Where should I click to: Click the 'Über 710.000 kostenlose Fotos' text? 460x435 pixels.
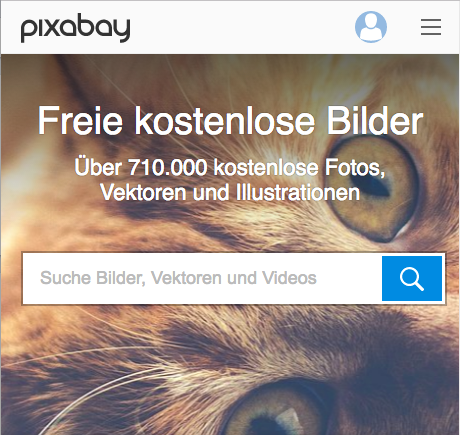click(229, 167)
